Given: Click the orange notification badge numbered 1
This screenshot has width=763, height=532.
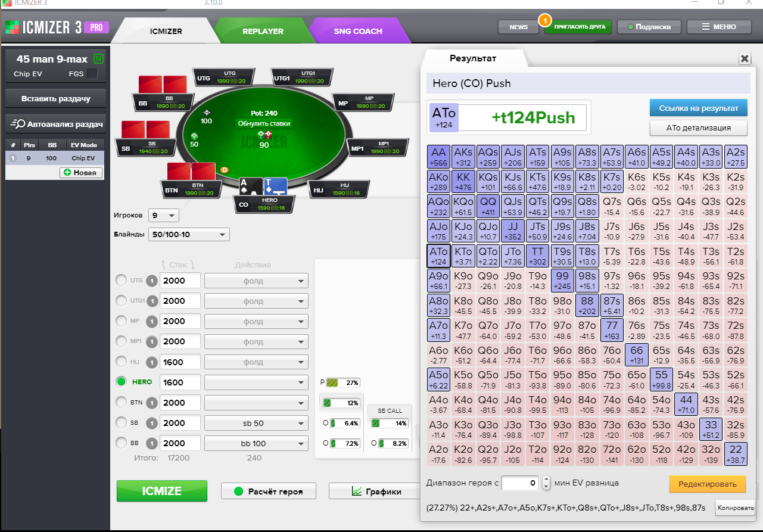Looking at the screenshot, I should pyautogui.click(x=544, y=20).
